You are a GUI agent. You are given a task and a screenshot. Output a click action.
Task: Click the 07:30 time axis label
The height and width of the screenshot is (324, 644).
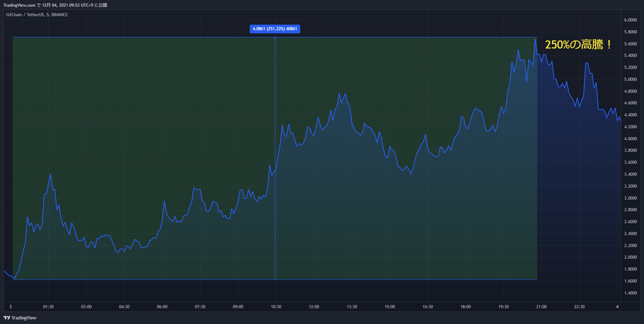(x=200, y=307)
